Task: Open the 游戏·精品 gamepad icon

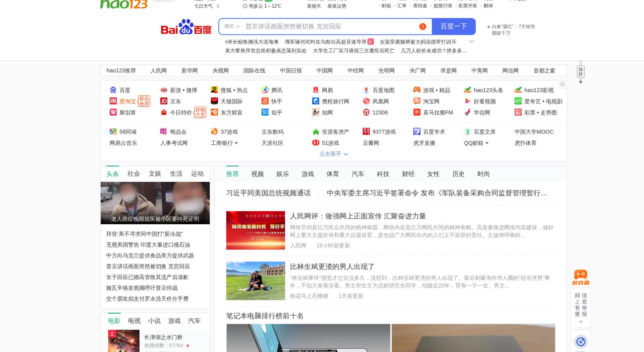Action: pyautogui.click(x=417, y=90)
